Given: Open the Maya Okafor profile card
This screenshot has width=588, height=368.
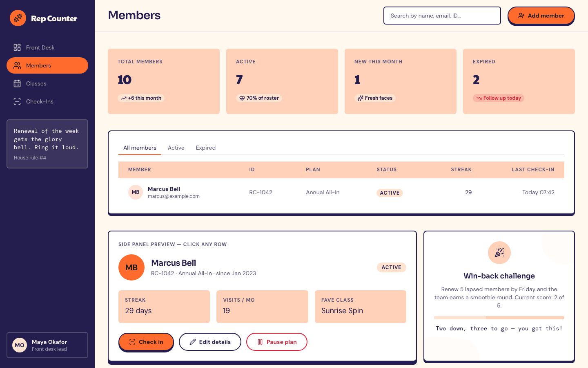Looking at the screenshot, I should pyautogui.click(x=47, y=345).
